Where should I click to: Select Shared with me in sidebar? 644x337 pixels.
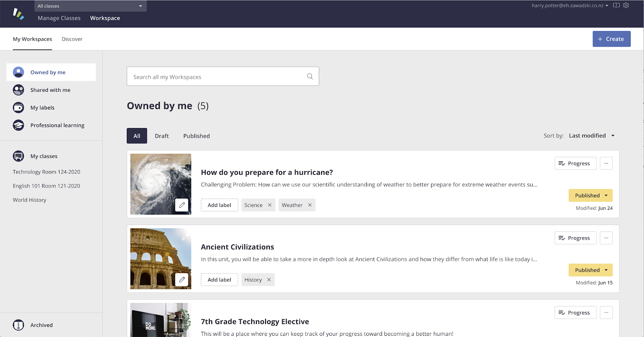tap(51, 90)
